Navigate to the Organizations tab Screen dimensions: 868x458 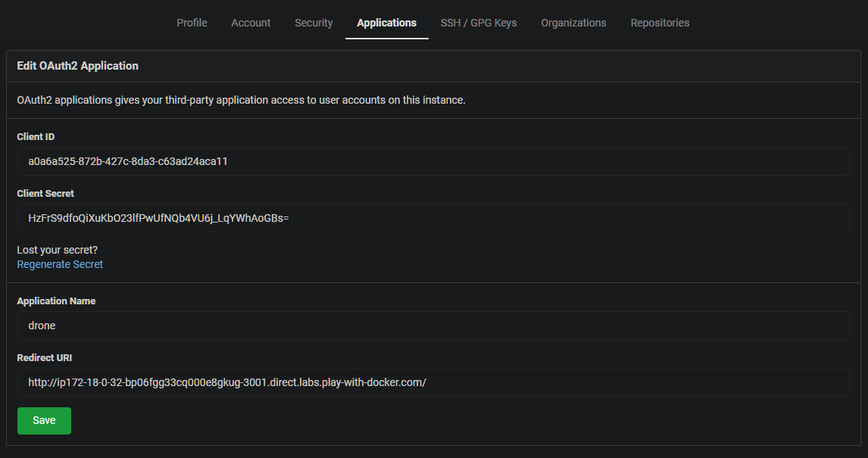tap(573, 23)
